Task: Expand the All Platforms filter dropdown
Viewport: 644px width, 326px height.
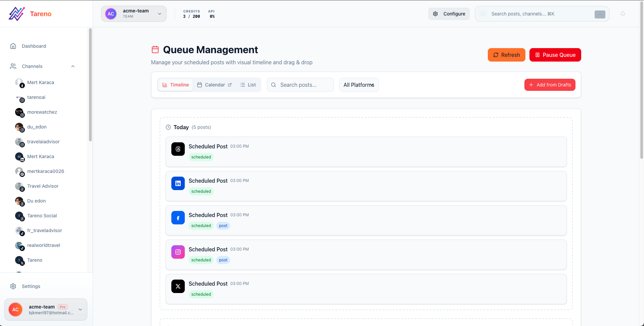Action: coord(358,85)
